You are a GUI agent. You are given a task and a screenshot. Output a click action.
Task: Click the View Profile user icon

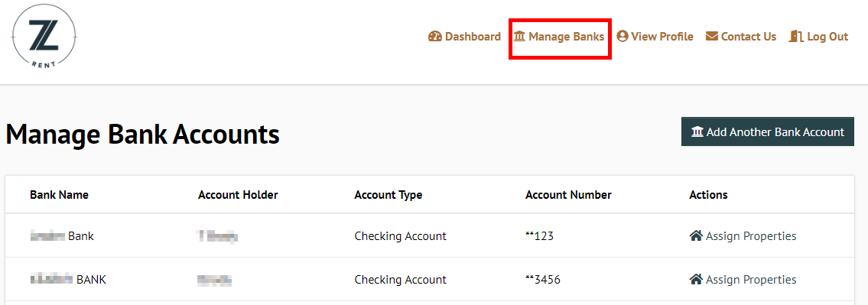point(623,37)
